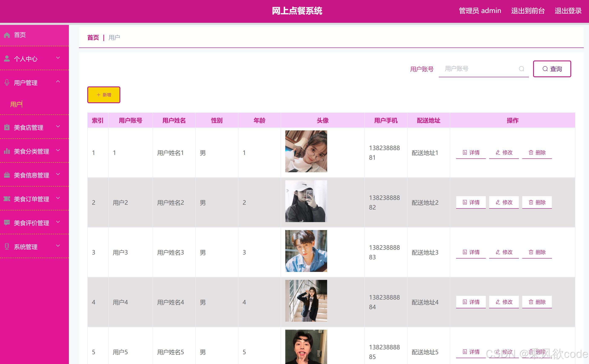Expand the 个人中心 menu chevron
The image size is (589, 364).
coord(58,58)
